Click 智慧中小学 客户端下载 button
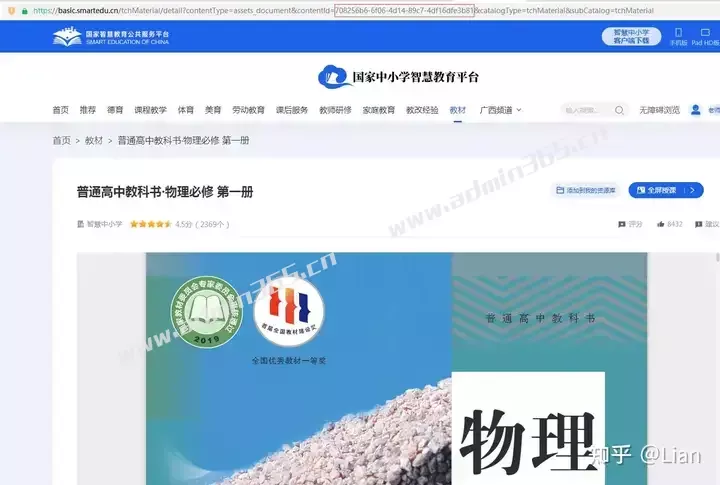Image resolution: width=720 pixels, height=485 pixels. point(631,36)
